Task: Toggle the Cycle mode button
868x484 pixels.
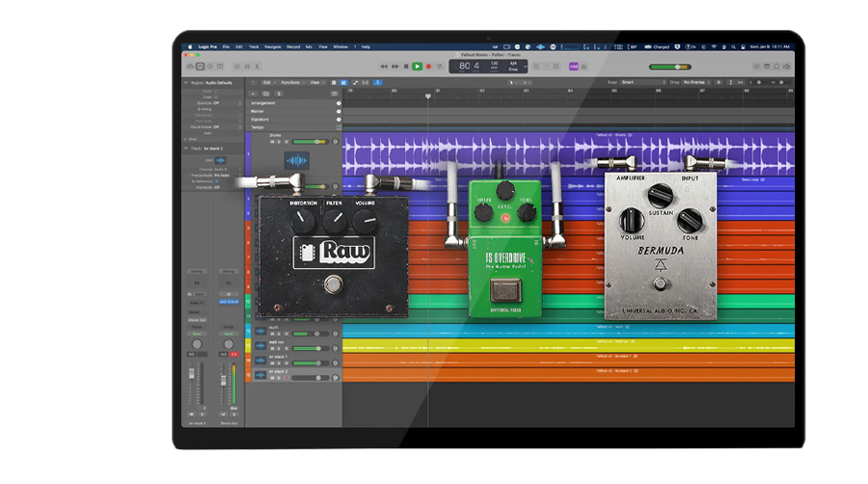Action: click(x=440, y=67)
